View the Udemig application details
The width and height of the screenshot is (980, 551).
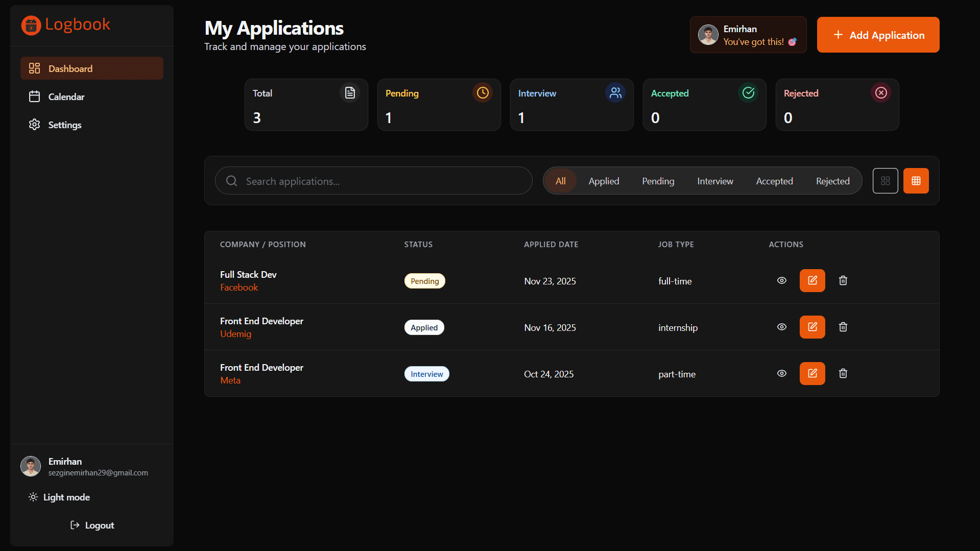point(781,327)
